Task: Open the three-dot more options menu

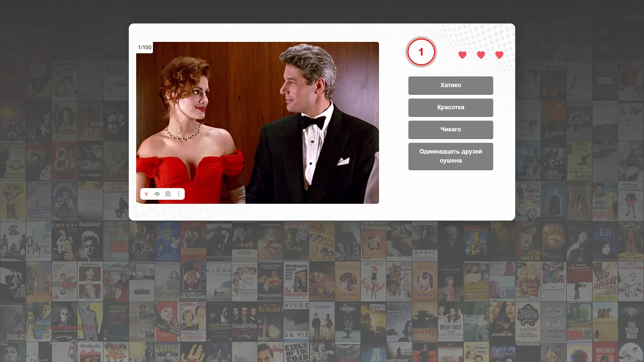Action: pyautogui.click(x=178, y=194)
